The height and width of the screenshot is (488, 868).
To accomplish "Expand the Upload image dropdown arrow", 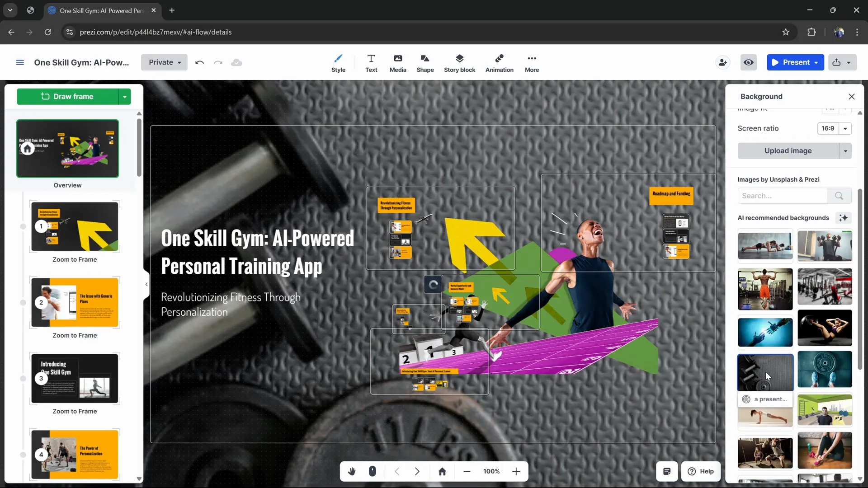I will click(845, 151).
